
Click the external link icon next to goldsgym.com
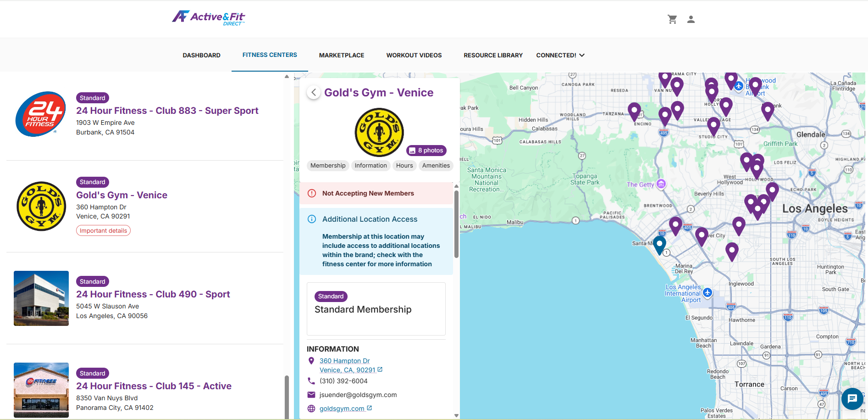coord(370,408)
